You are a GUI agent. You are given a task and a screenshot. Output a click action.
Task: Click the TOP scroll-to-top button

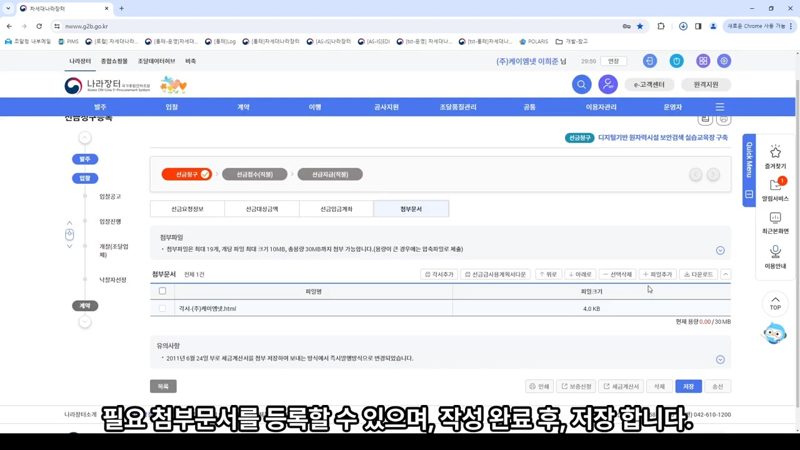click(775, 303)
